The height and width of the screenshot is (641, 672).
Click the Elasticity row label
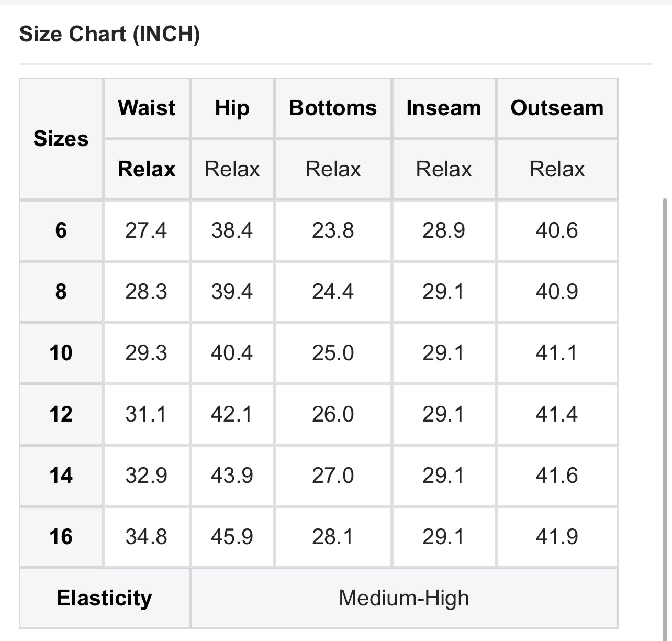104,598
